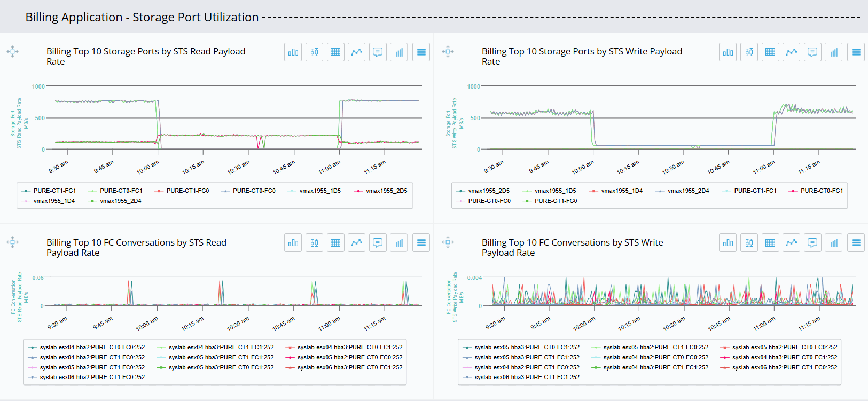Toggle PURE-CT0-FC0 series in Write Payload ports legend
The height and width of the screenshot is (401, 868).
[x=484, y=201]
